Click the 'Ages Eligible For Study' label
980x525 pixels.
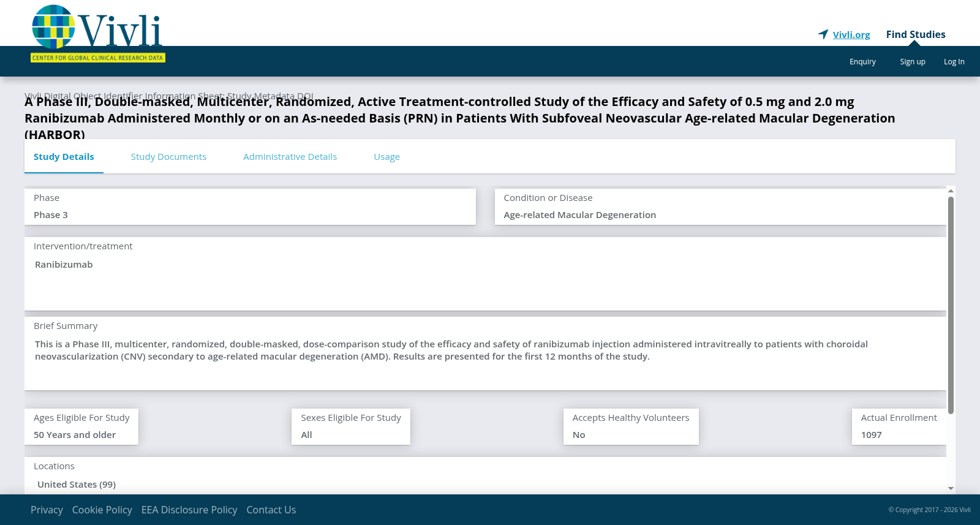click(81, 418)
